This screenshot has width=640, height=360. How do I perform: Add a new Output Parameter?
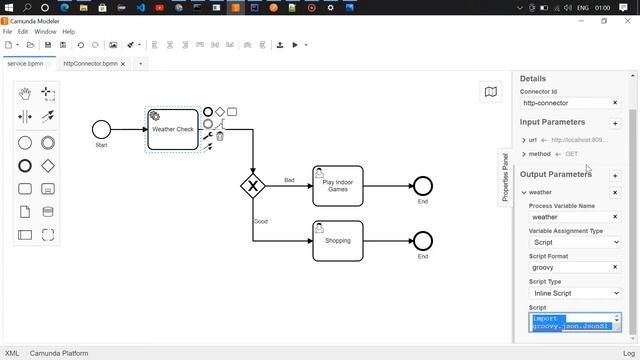click(x=615, y=176)
